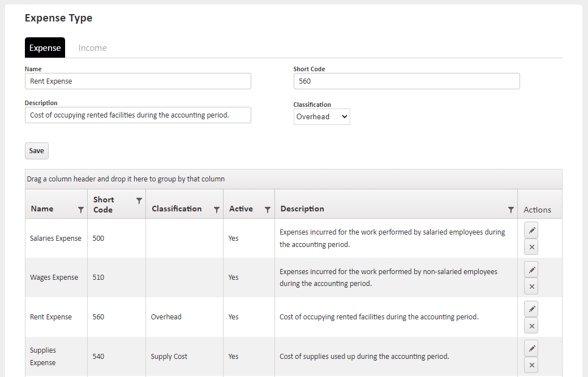
Task: Select the Expense tab
Action: point(45,48)
